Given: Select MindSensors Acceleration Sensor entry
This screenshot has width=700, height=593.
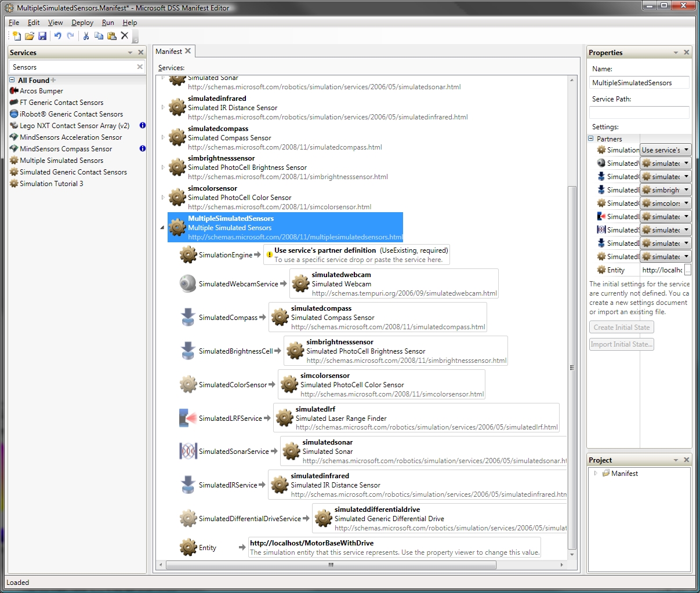Looking at the screenshot, I should (x=71, y=137).
